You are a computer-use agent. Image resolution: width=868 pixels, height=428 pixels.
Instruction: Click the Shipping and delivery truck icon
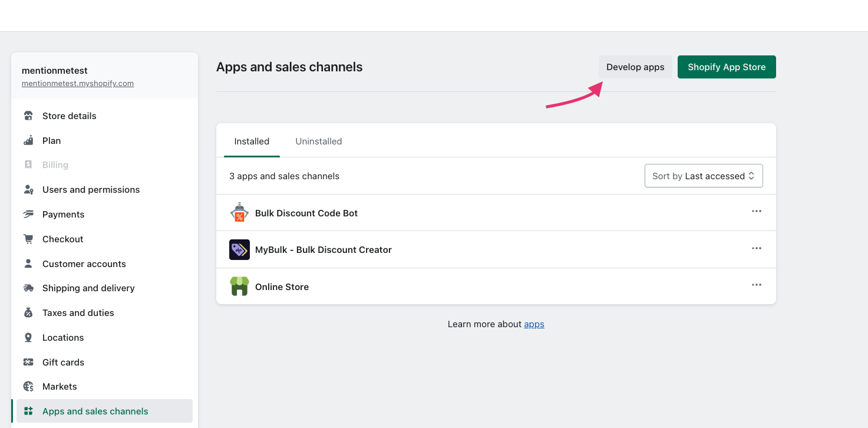pyautogui.click(x=28, y=288)
